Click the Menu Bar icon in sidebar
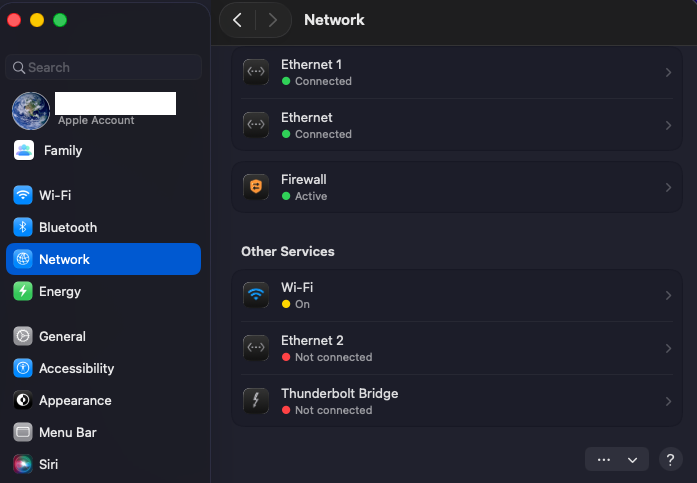697x483 pixels. (23, 432)
